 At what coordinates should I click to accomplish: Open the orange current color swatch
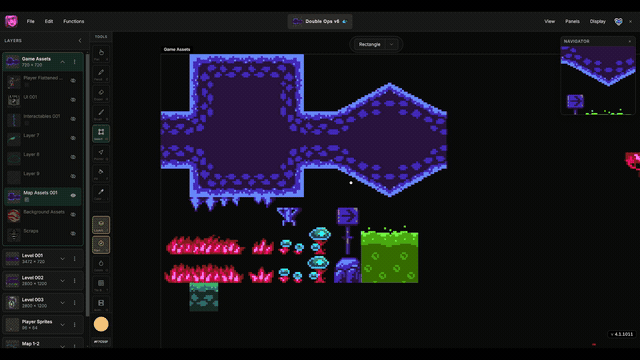101,324
